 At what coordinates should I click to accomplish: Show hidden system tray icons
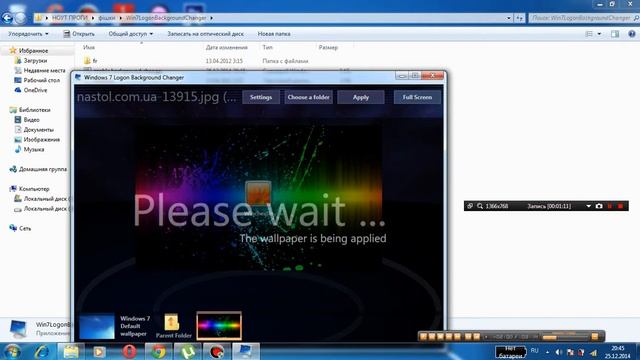click(547, 352)
